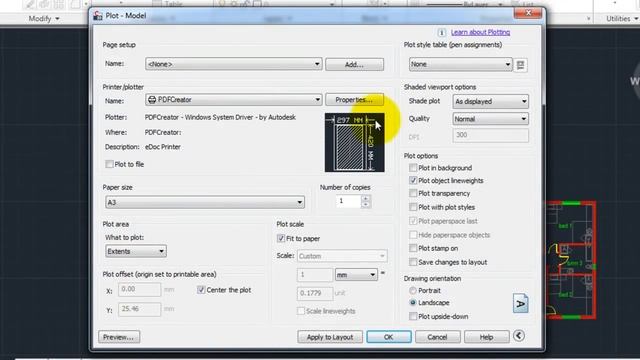
Task: Open the PDFCreator printer name dropdown
Action: pyautogui.click(x=233, y=100)
